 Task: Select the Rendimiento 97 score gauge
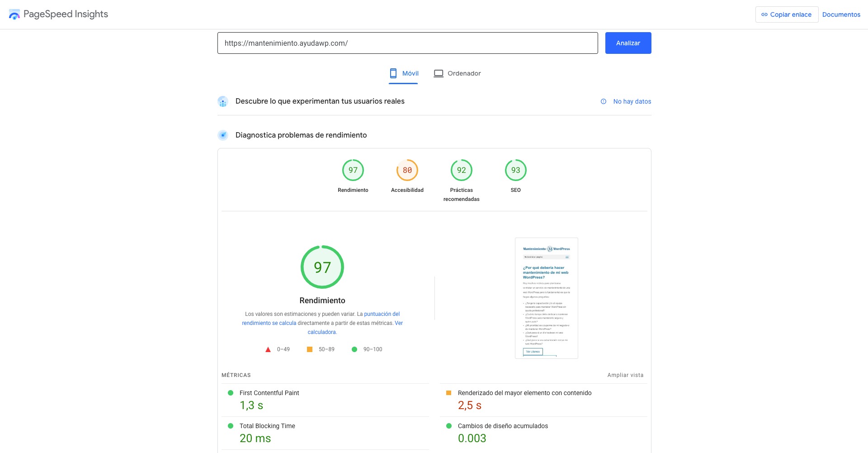click(x=353, y=170)
